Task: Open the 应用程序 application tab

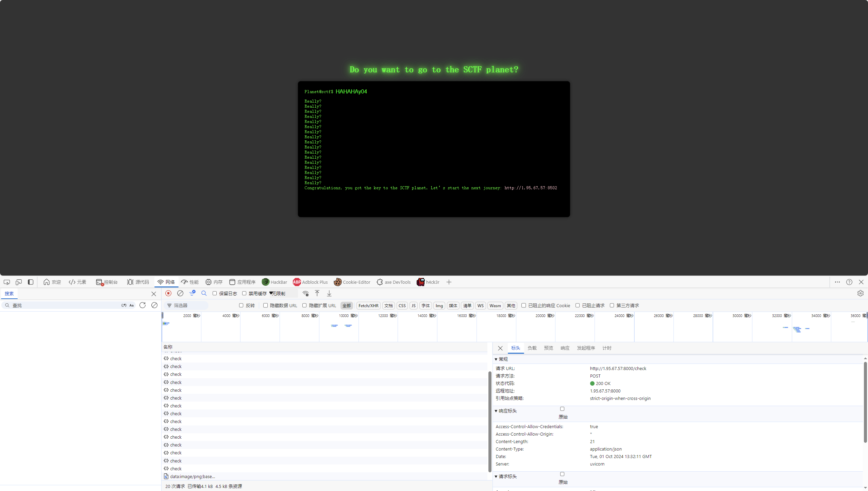Action: pyautogui.click(x=243, y=282)
